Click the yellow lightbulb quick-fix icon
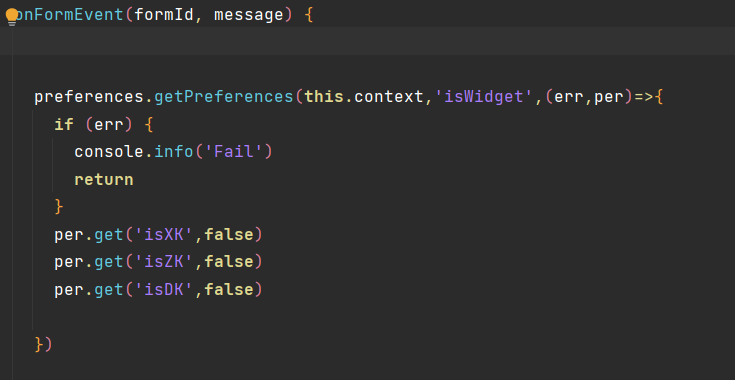 (x=12, y=16)
